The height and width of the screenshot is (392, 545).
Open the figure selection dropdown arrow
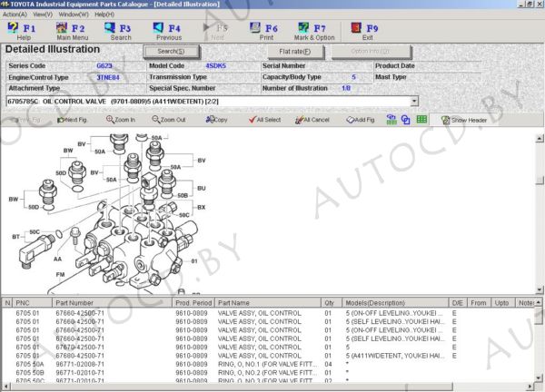[414, 102]
